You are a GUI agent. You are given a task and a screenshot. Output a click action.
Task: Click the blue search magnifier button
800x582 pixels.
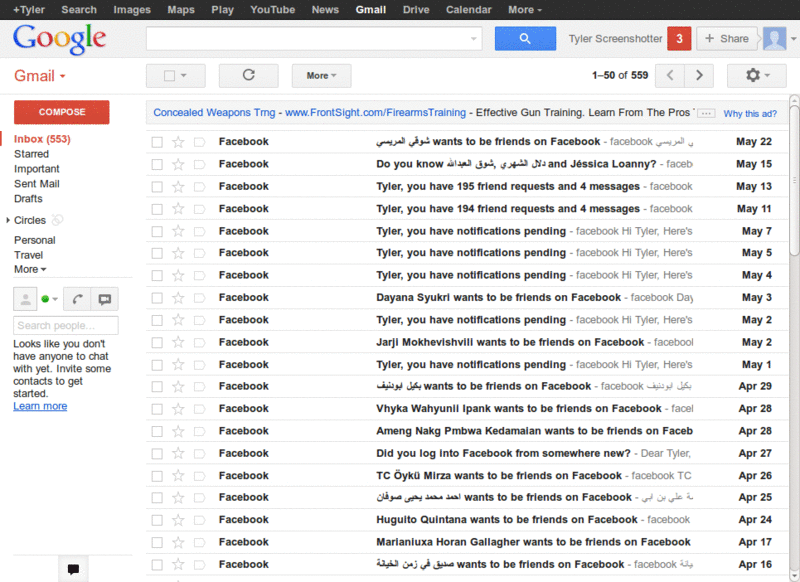(x=525, y=38)
